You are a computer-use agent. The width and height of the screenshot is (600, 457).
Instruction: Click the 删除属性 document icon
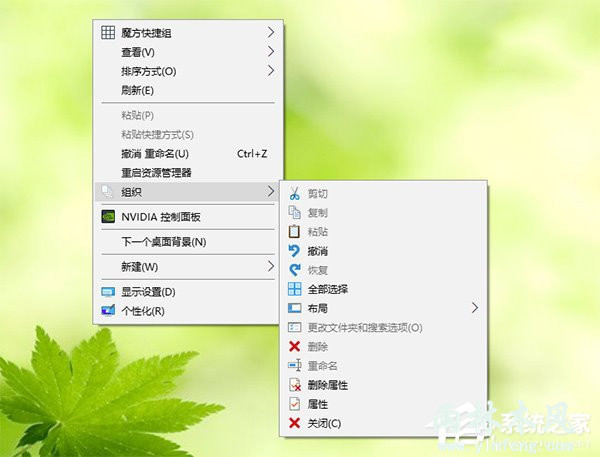pos(295,385)
